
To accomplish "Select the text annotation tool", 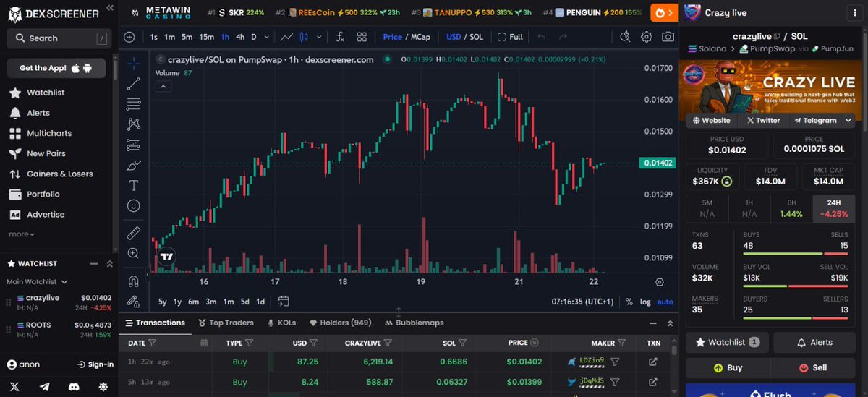I will coord(133,186).
